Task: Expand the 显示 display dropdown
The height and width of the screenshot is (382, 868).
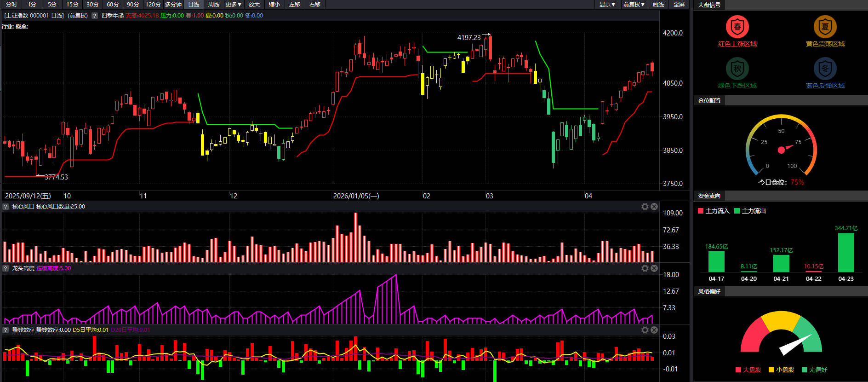Action: coord(607,5)
